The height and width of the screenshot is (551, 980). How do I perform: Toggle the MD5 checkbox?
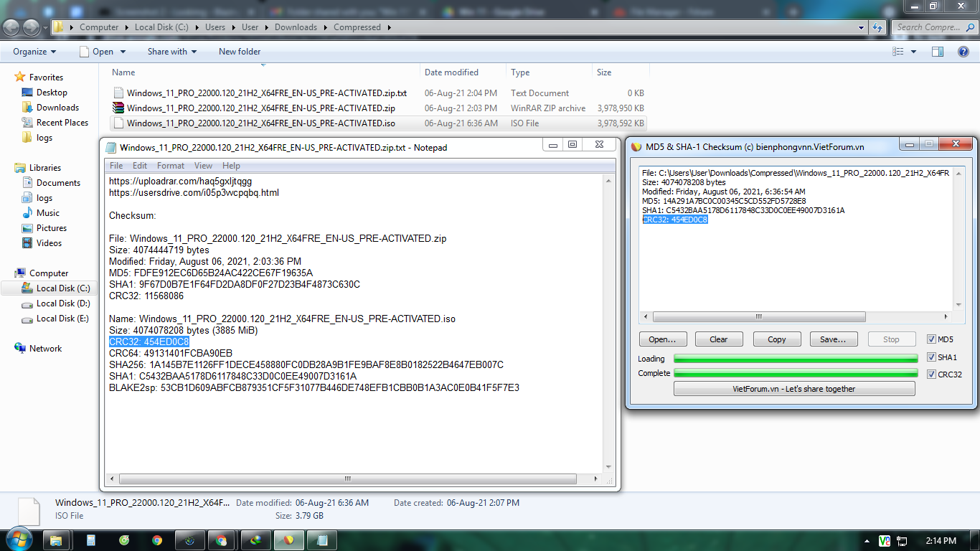[x=931, y=339]
